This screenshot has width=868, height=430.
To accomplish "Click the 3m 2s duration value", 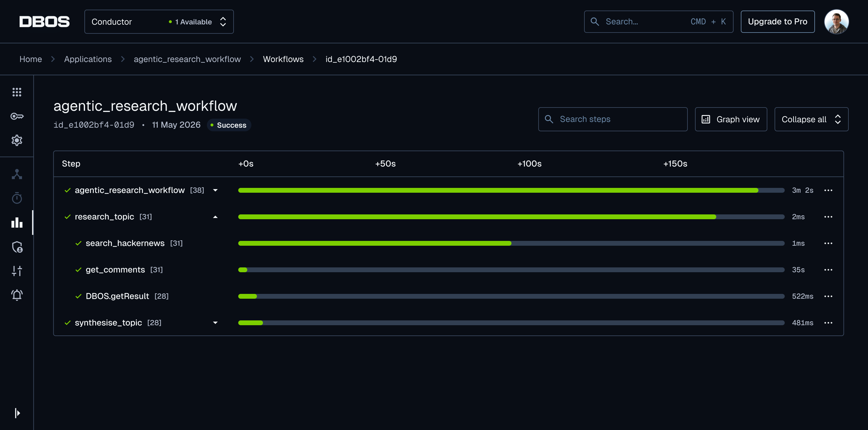I will (803, 190).
